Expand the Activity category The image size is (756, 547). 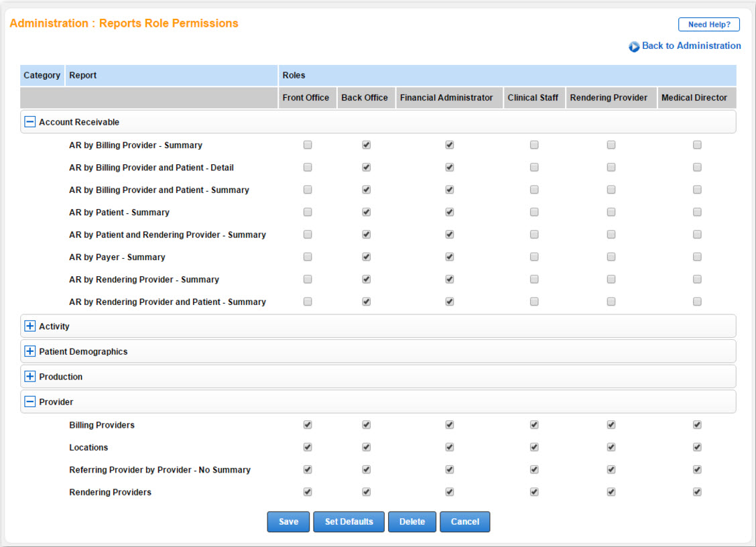click(x=29, y=326)
